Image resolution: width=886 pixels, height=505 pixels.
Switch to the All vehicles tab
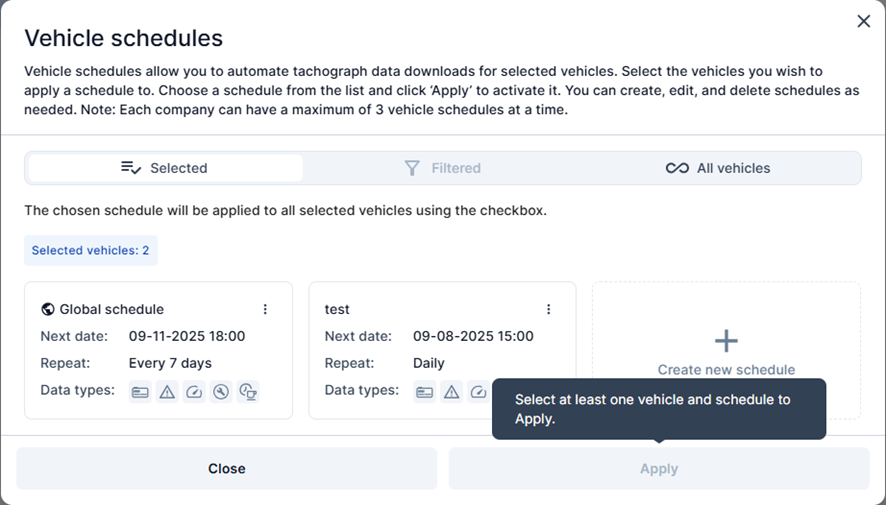pos(718,168)
